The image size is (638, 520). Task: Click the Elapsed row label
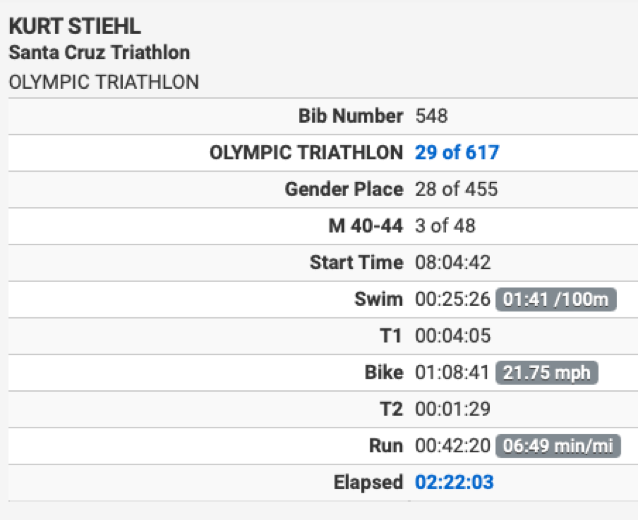pos(368,483)
